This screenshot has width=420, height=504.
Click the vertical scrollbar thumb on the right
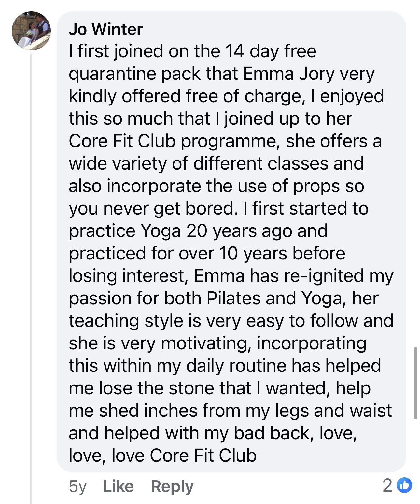[x=415, y=383]
